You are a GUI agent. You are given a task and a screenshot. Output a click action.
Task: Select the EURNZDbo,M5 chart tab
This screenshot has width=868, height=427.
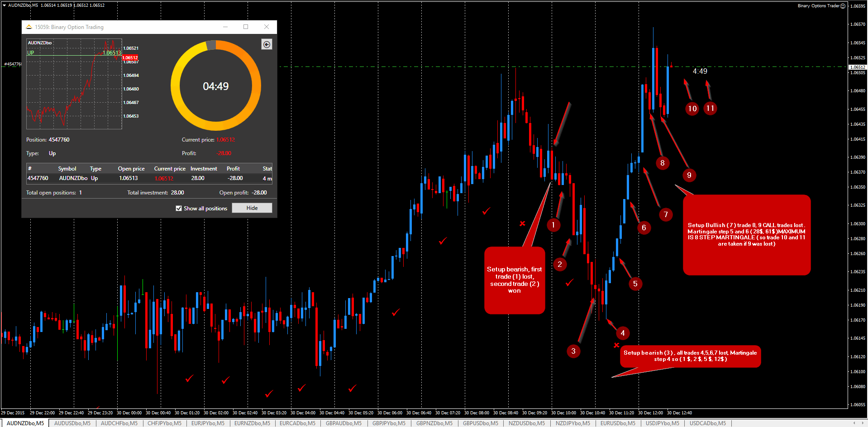[252, 423]
